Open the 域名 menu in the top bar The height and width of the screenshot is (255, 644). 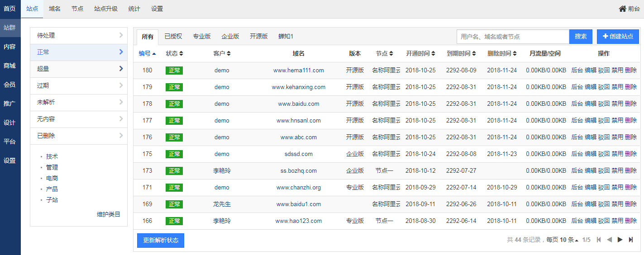[55, 9]
